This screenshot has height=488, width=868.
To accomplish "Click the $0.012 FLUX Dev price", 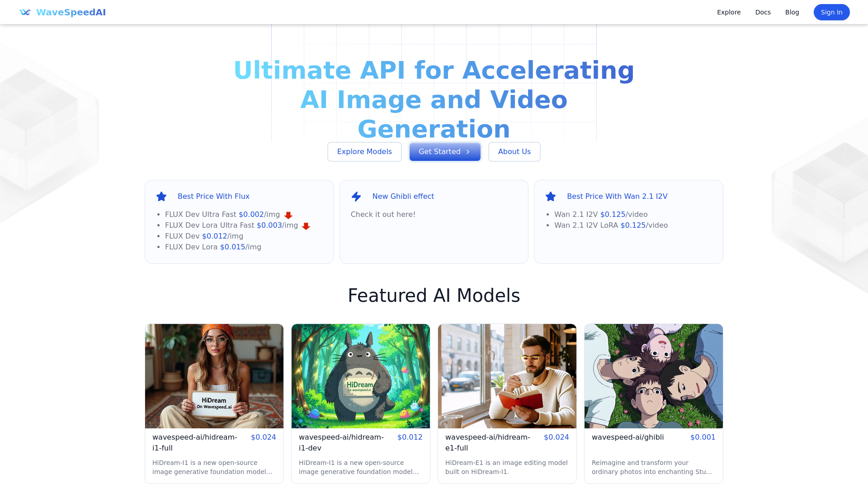I will point(215,236).
